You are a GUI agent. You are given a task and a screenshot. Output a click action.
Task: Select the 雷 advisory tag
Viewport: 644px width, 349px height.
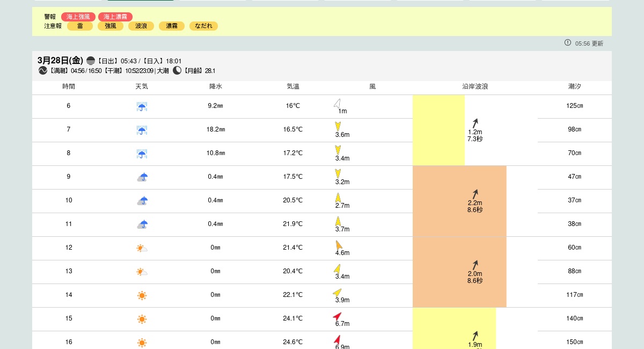coord(80,26)
